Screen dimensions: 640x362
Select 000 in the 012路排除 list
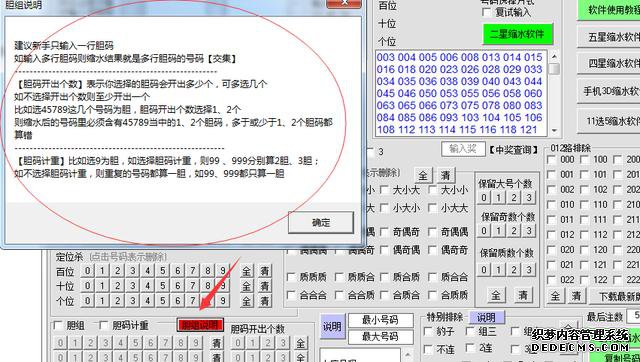[551, 159]
